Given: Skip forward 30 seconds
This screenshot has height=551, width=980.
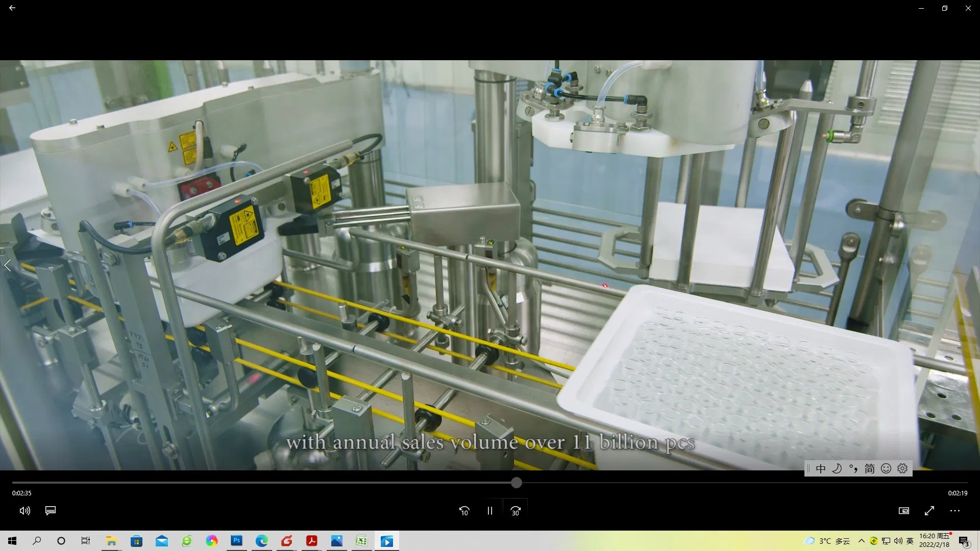Looking at the screenshot, I should 516,511.
